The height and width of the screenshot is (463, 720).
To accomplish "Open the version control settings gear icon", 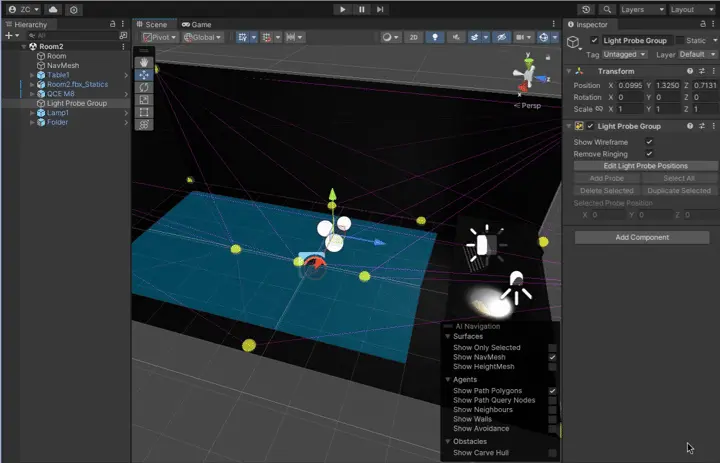I will (73, 9).
